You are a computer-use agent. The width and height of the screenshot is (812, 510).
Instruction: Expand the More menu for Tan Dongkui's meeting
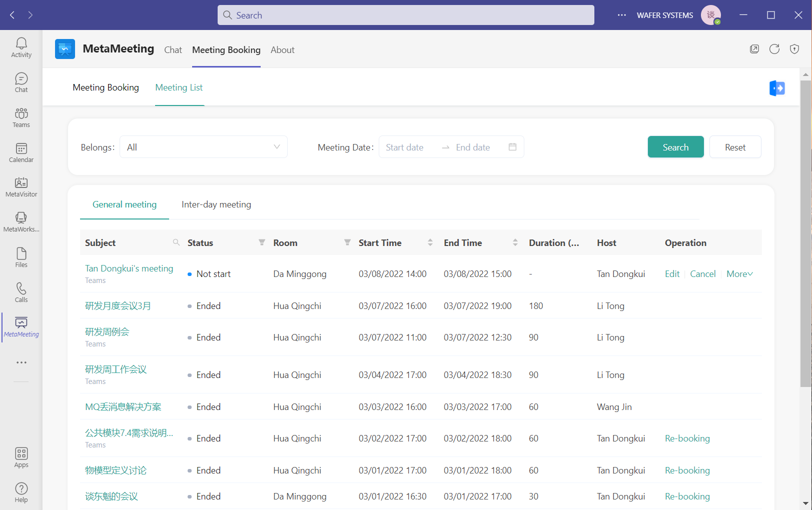click(739, 274)
